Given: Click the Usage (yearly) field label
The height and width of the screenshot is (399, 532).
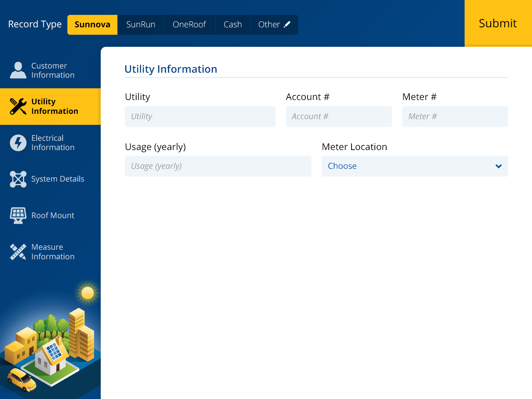Looking at the screenshot, I should (155, 147).
